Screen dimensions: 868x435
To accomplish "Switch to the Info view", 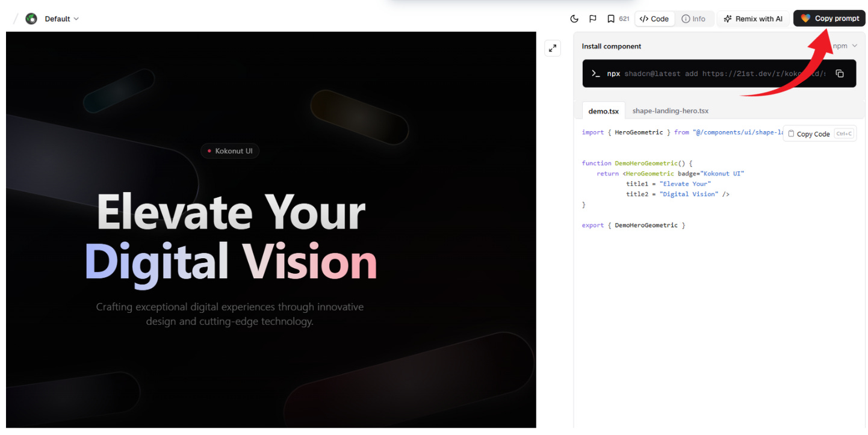I will point(693,19).
